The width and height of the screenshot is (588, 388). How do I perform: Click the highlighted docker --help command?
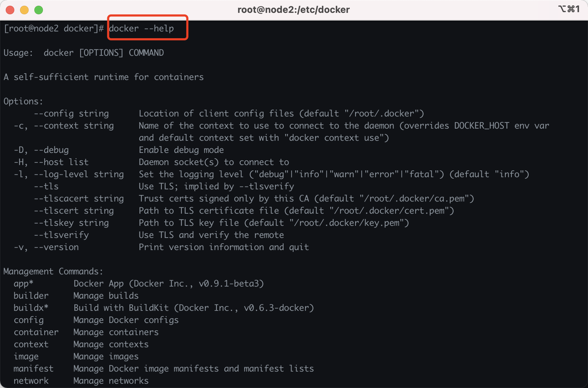point(142,29)
